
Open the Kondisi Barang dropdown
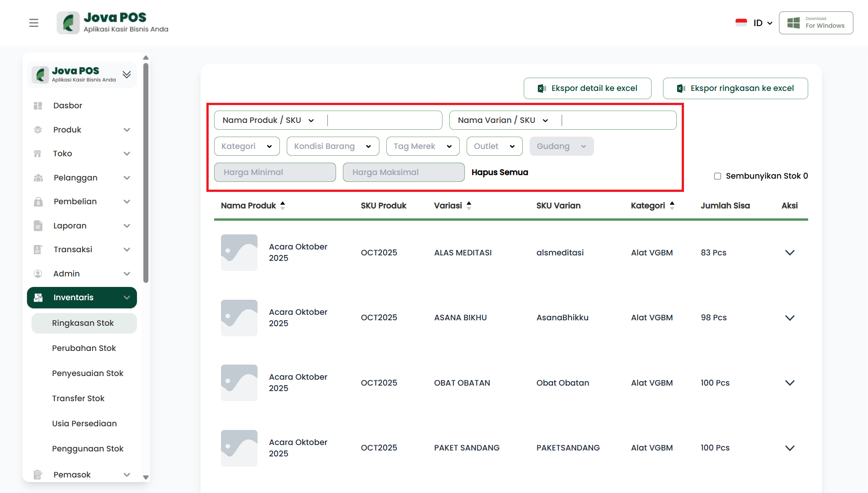pos(332,146)
